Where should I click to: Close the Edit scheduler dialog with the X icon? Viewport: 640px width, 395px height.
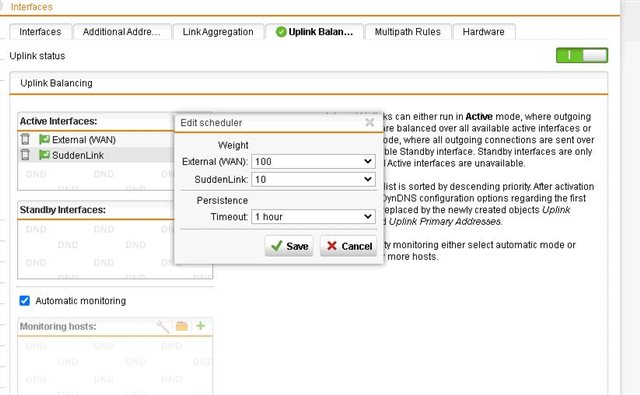(370, 122)
